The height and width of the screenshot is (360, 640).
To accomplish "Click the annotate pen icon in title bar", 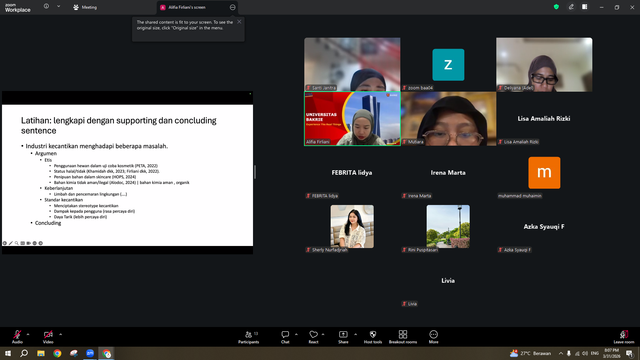I will pyautogui.click(x=571, y=7).
